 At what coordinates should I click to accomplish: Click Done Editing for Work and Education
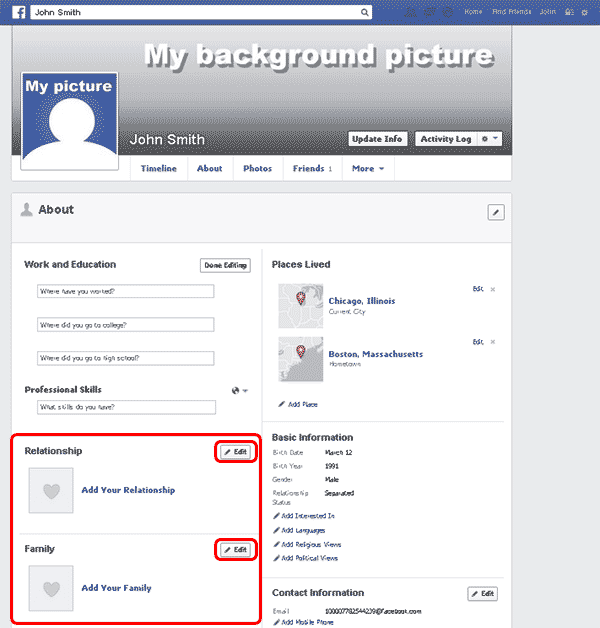[x=225, y=265]
